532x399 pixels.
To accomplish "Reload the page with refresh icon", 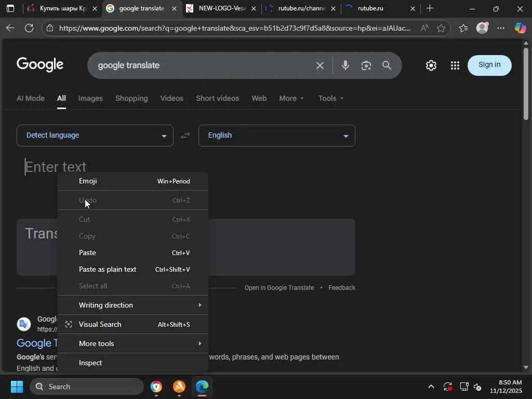I will 29,28.
